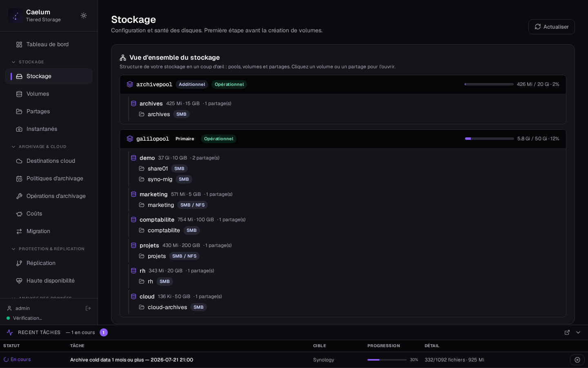Screen dimensions: 588x368
Task: Click the Caelum logo icon
Action: [x=16, y=16]
